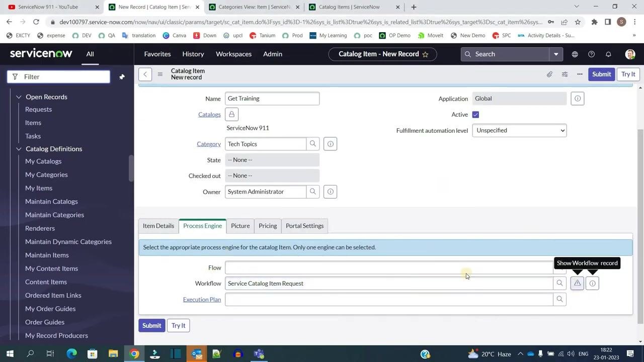Viewport: 644px width, 362px height.
Task: Follow the Category link
Action: pyautogui.click(x=209, y=144)
